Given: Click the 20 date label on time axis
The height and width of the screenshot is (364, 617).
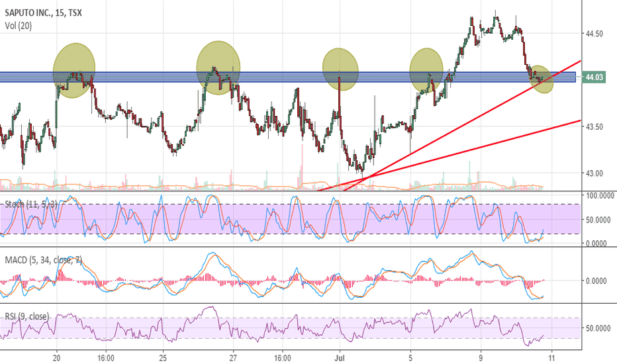Looking at the screenshot, I should 57,358.
